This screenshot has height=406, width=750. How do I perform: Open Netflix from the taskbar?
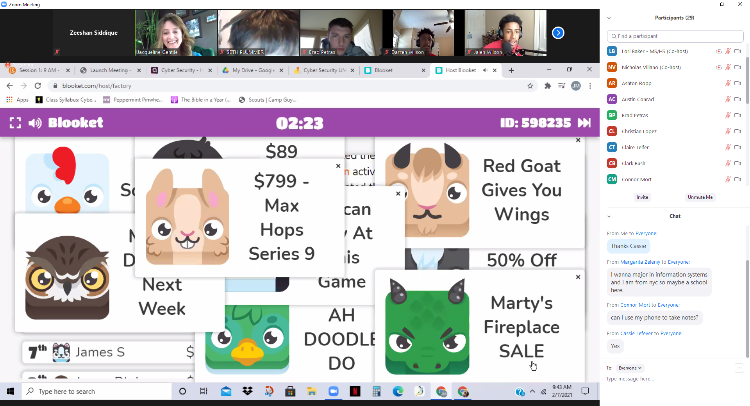click(x=355, y=392)
